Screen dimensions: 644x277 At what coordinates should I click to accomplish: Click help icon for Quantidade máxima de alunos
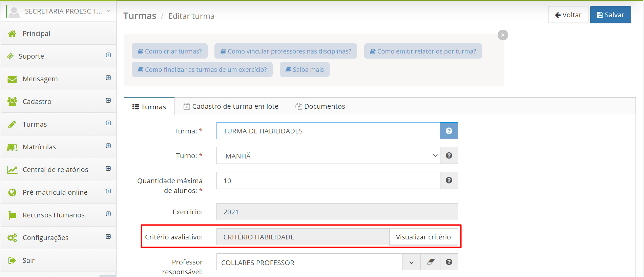(x=449, y=180)
